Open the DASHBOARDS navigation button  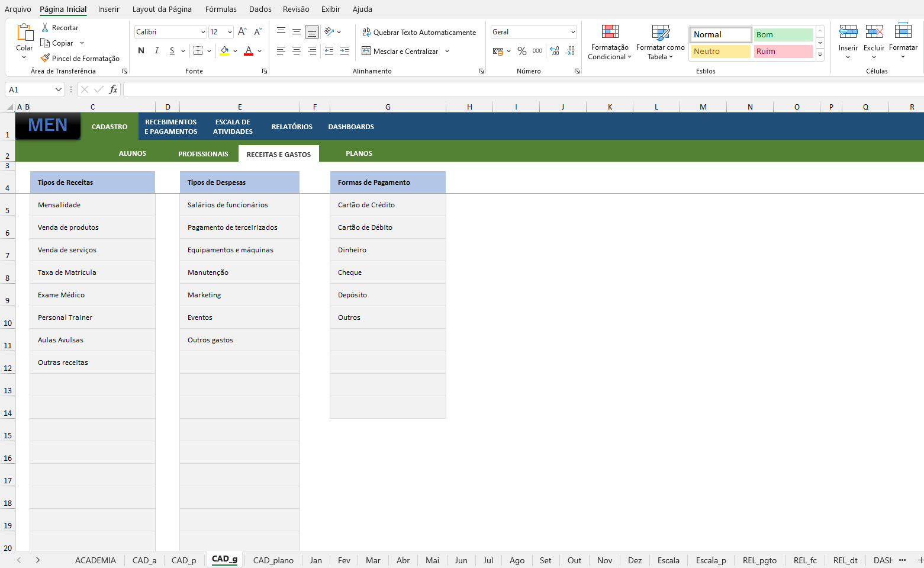tap(351, 127)
